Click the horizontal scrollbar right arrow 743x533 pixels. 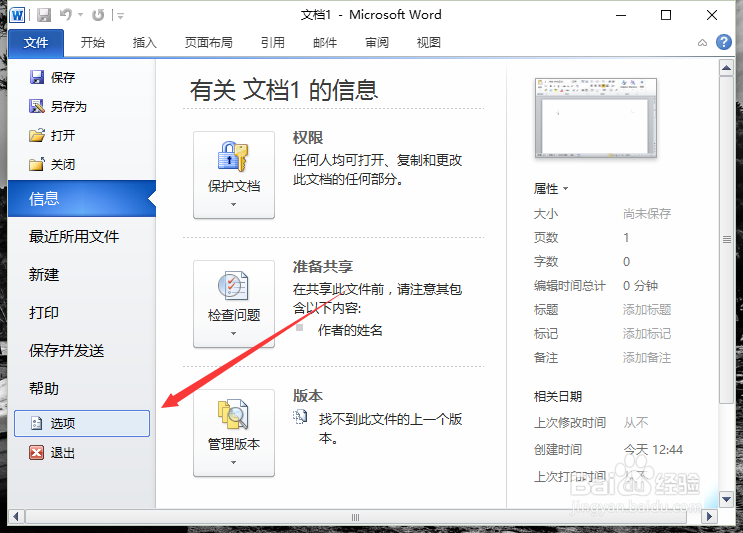[x=709, y=516]
